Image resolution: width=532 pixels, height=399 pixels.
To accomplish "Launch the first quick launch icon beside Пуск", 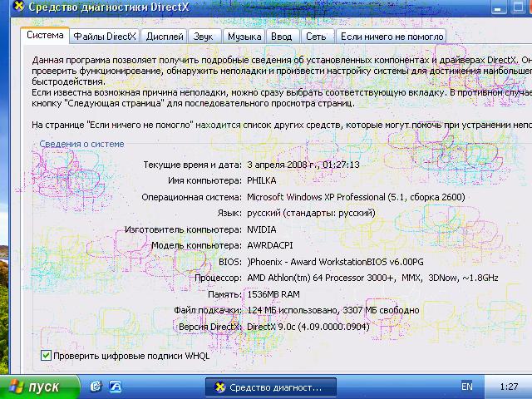I will click(x=96, y=386).
